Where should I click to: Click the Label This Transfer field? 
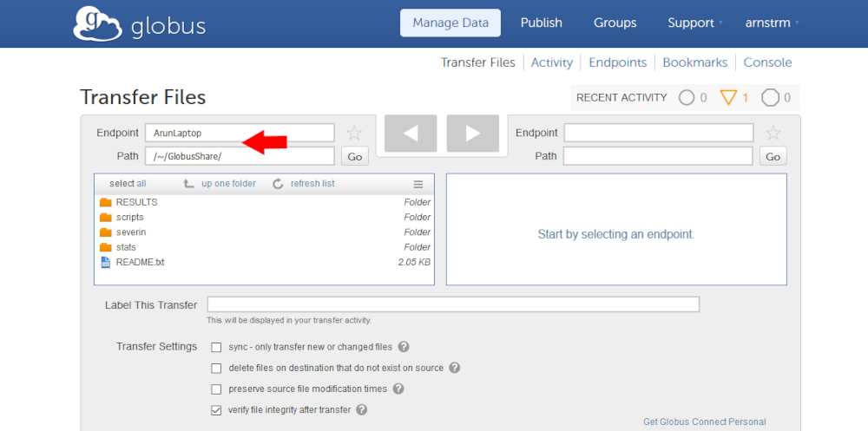click(x=452, y=304)
